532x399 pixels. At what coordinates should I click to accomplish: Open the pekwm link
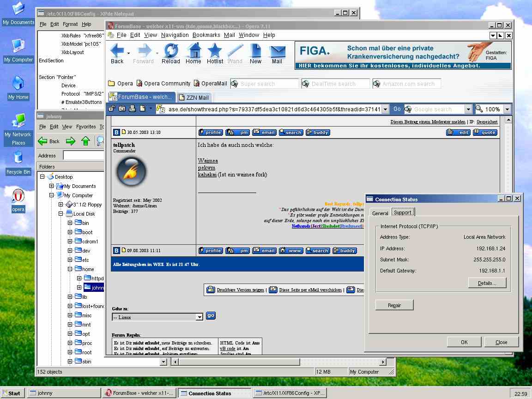pos(206,168)
